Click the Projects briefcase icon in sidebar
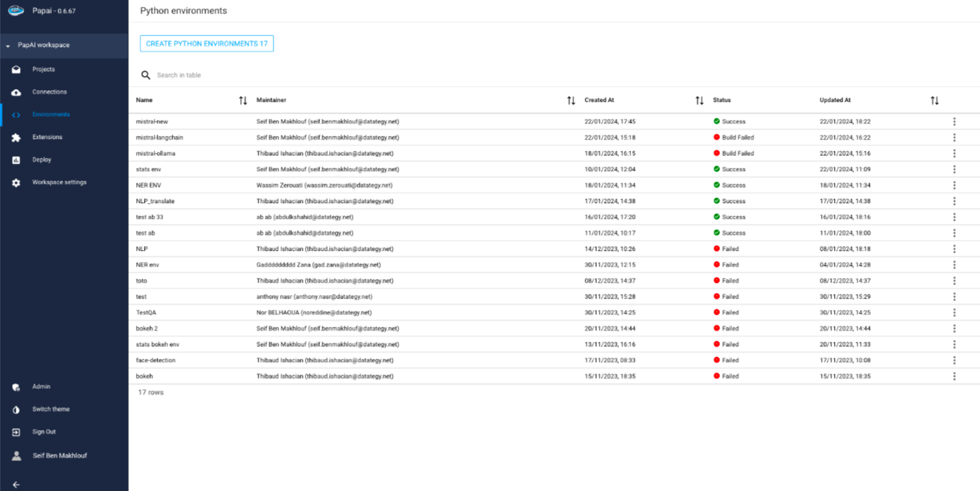 click(x=16, y=70)
